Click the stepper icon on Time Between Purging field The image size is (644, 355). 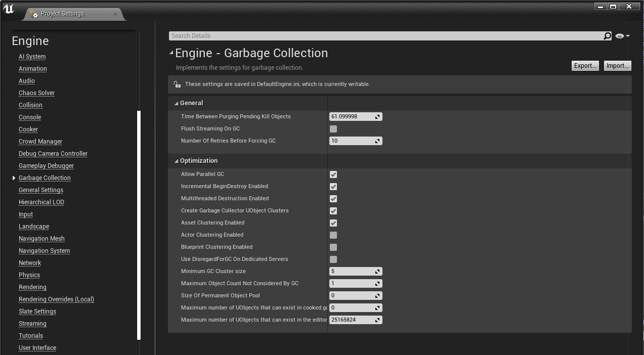click(x=377, y=116)
